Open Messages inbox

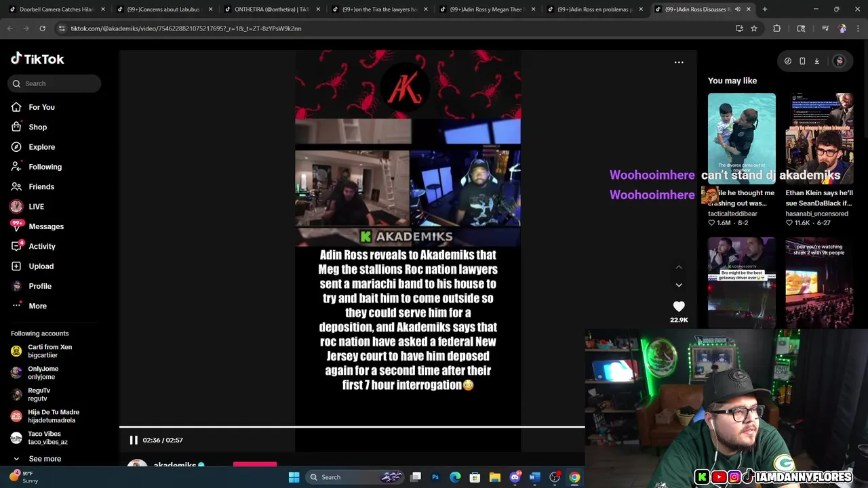coord(37,226)
